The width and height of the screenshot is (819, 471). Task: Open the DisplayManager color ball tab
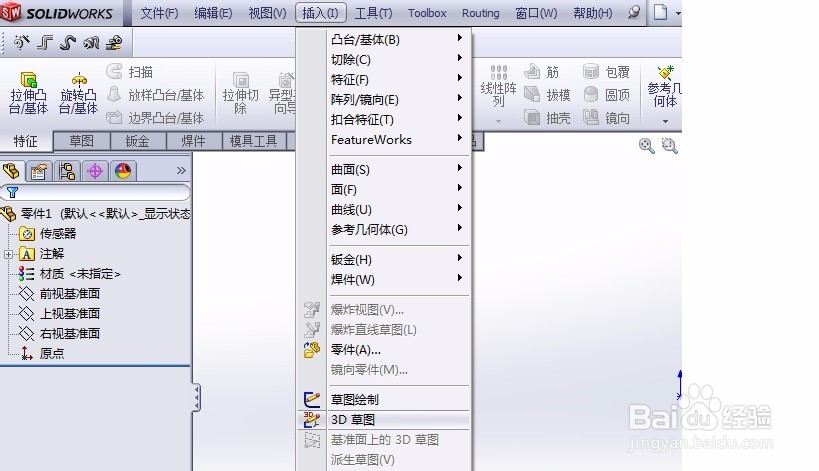pos(123,171)
